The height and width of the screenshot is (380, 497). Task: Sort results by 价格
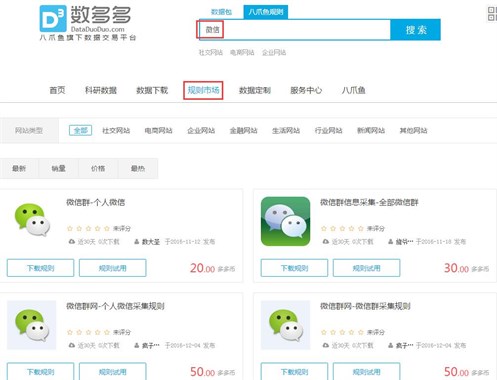click(x=98, y=168)
